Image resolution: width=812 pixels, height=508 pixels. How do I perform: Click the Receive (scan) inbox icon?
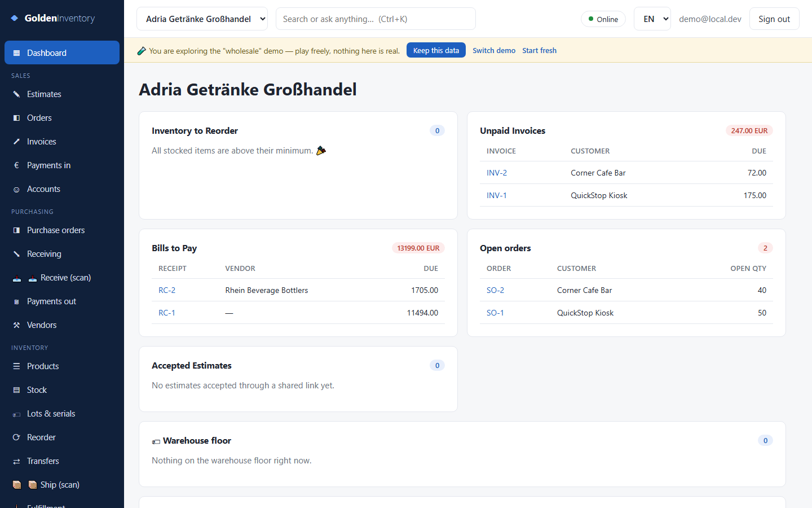[x=17, y=278]
